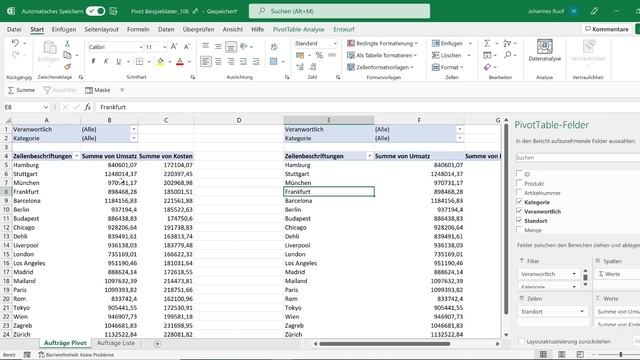
Task: Open the cell borders icon
Action: [140, 62]
